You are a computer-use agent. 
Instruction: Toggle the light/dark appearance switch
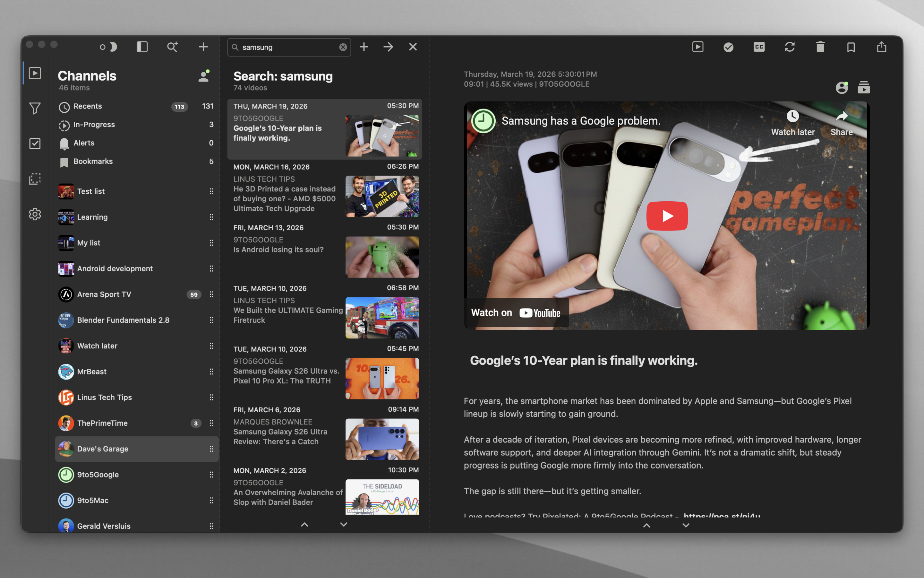(x=108, y=47)
